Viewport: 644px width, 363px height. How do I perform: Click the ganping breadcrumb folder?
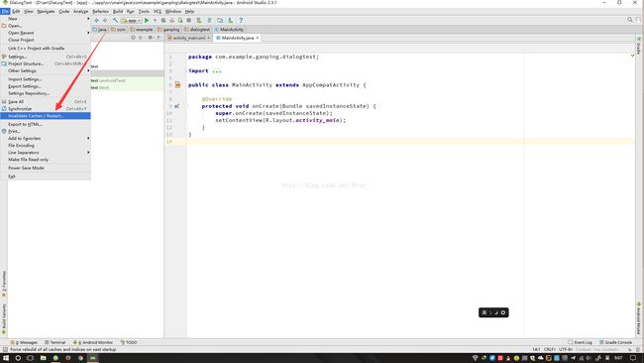(168, 30)
